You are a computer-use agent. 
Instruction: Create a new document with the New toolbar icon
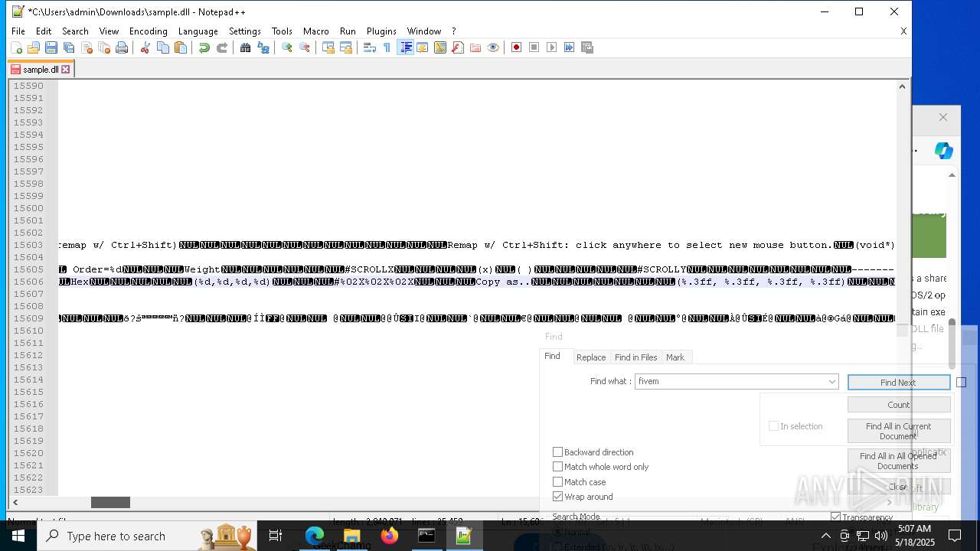(16, 47)
